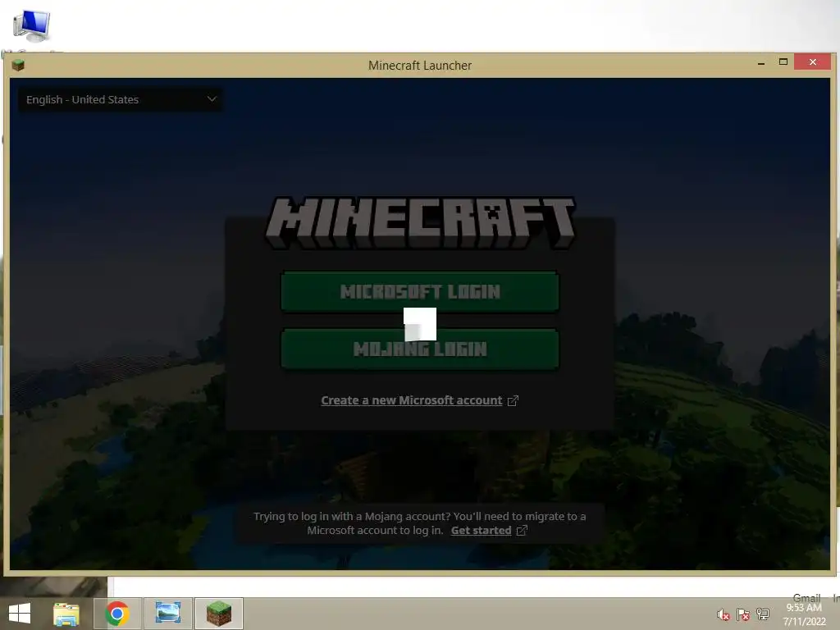
Task: Open the Action Center flag icon
Action: point(743,614)
